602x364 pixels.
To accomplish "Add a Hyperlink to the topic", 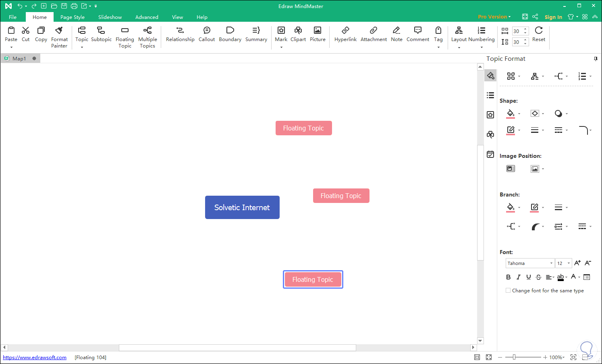I will point(345,34).
